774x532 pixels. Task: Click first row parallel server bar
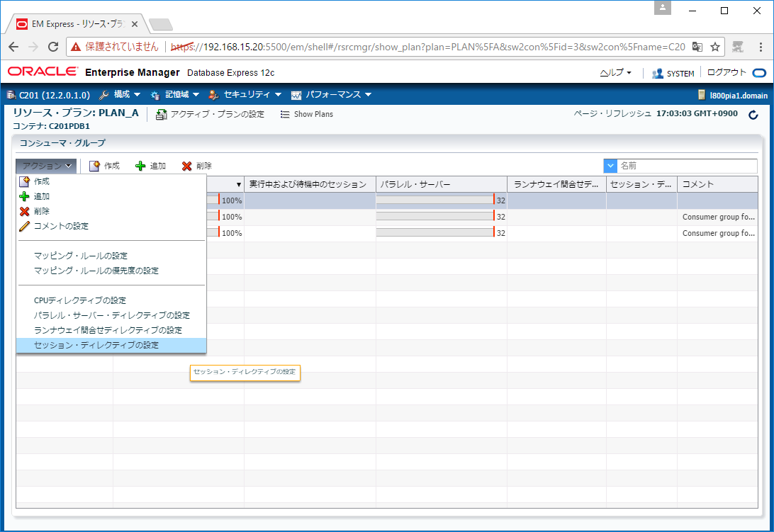point(435,200)
